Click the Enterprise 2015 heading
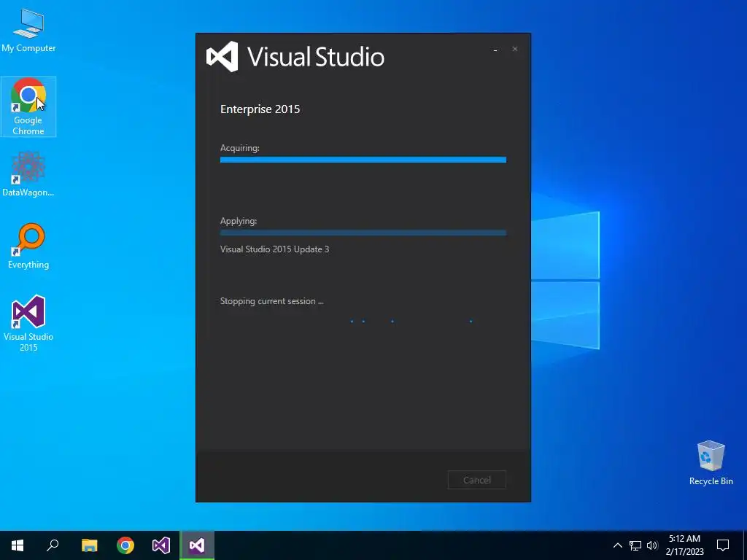 (x=260, y=109)
